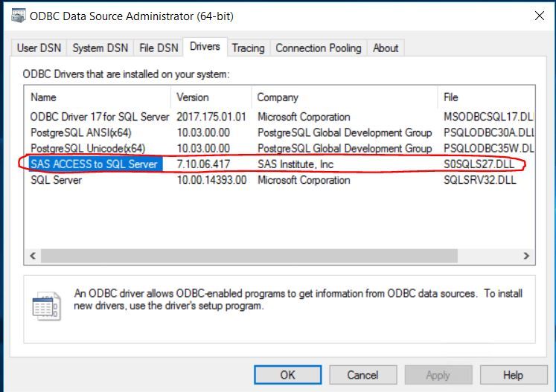Click the ODBC Administrator title bar icon
Screen dimensions: 556x392
16,16
